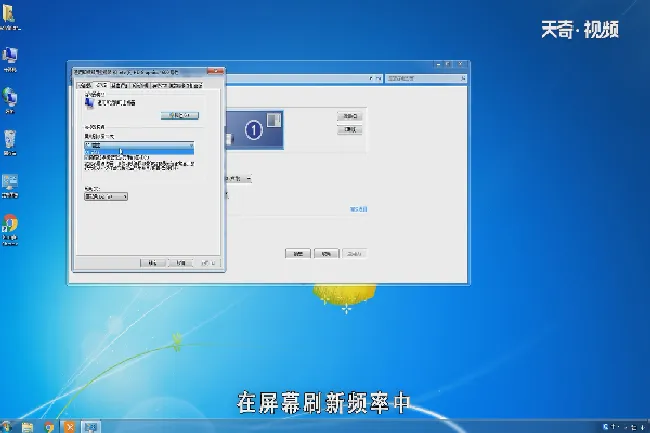This screenshot has width=650, height=433.
Task: Open the Recycle Bin desktop icon
Action: [10, 142]
